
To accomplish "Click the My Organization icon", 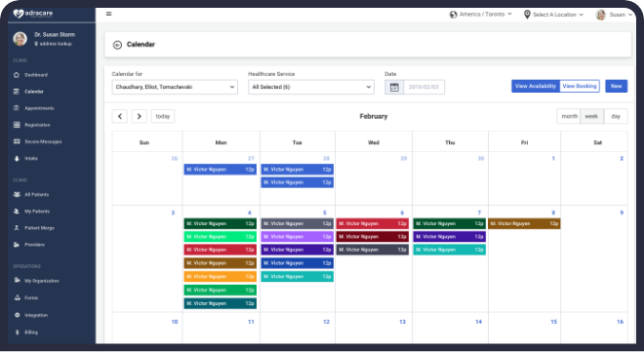I will click(x=17, y=281).
